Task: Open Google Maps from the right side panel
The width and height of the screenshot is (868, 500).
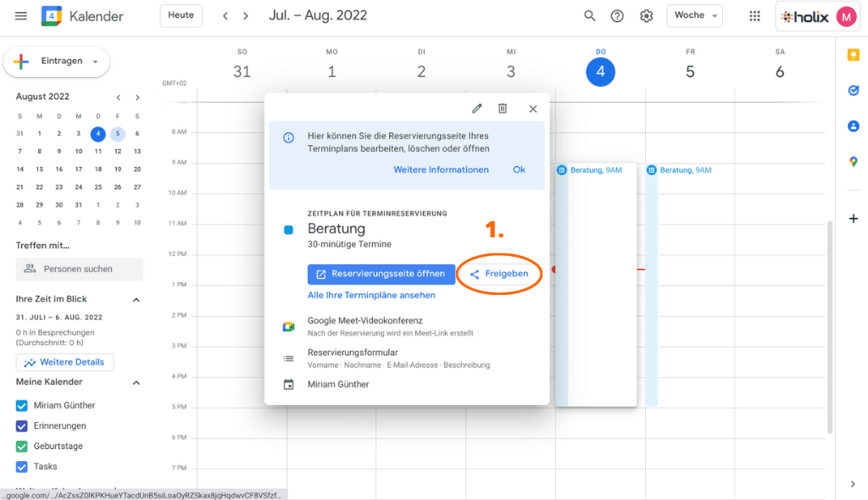Action: click(854, 162)
